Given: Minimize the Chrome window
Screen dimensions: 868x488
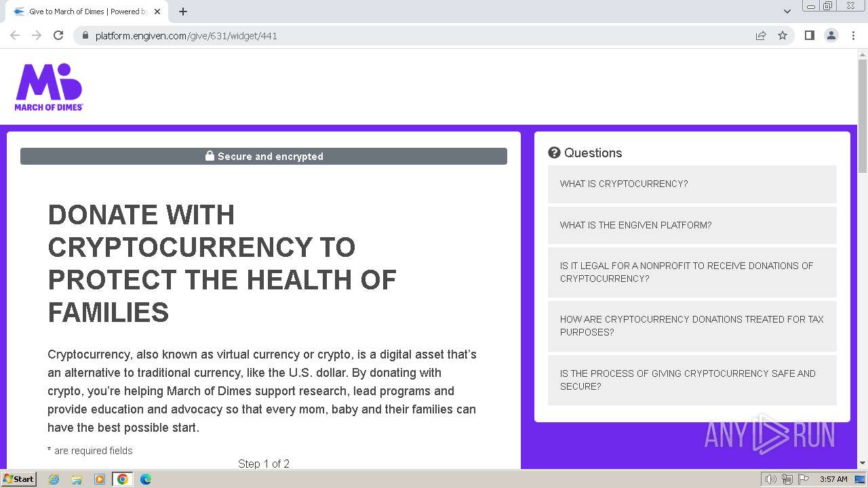Looking at the screenshot, I should [811, 6].
